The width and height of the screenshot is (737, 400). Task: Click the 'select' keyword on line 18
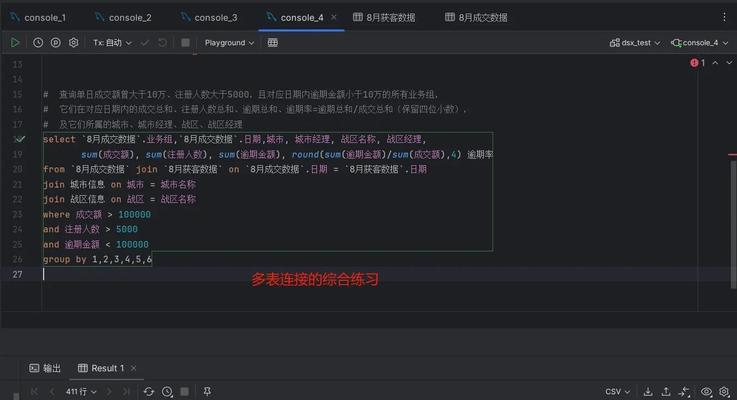pyautogui.click(x=59, y=139)
